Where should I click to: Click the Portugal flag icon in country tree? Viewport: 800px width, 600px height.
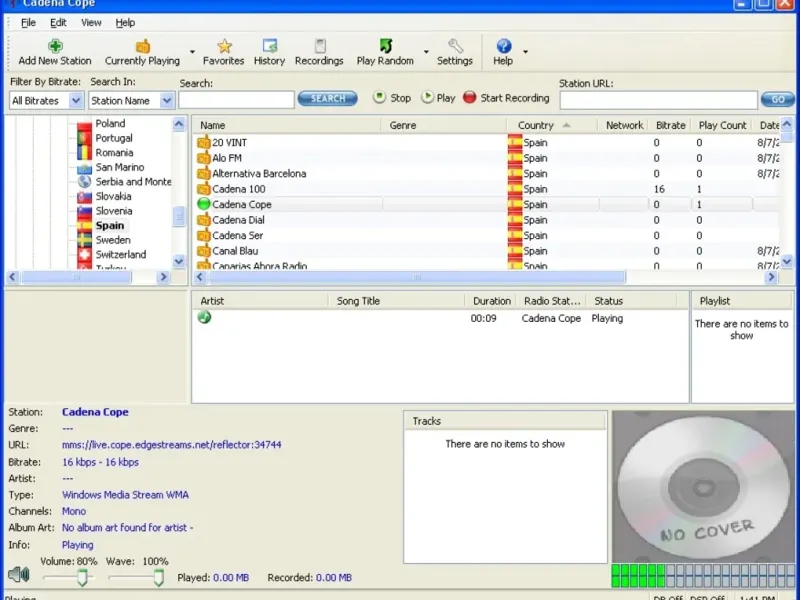click(84, 138)
